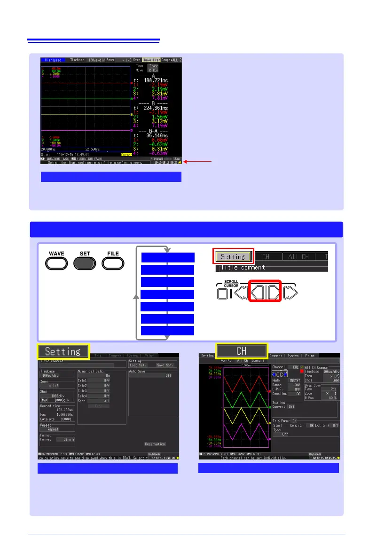Toggle Calc3 Off field
Screen dimensions: 392x555
pyautogui.click(x=99, y=391)
